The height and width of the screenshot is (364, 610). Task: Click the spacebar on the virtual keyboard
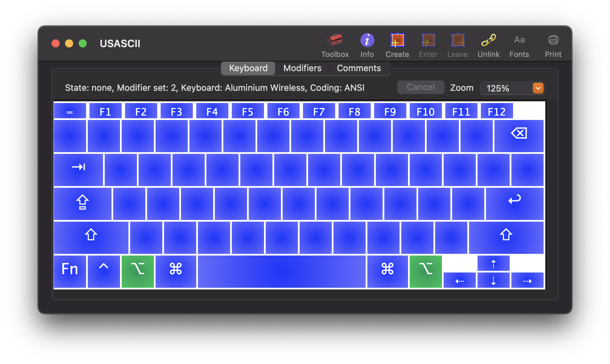coord(281,271)
